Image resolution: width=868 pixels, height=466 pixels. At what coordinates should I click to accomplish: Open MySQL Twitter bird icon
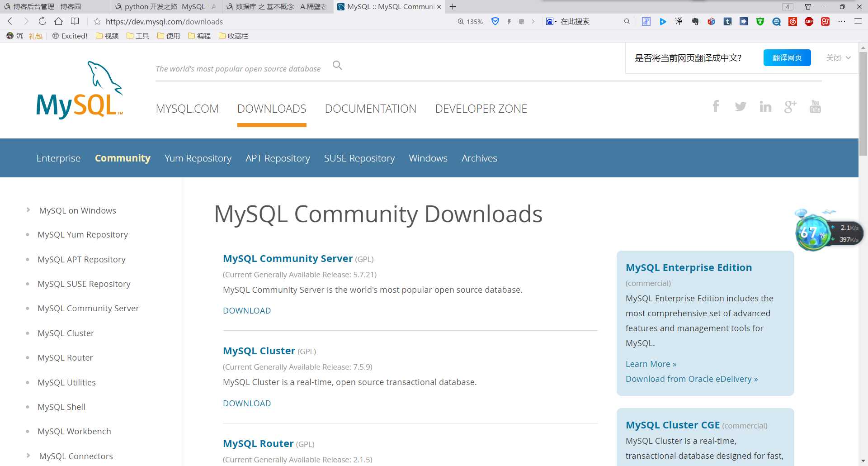741,107
